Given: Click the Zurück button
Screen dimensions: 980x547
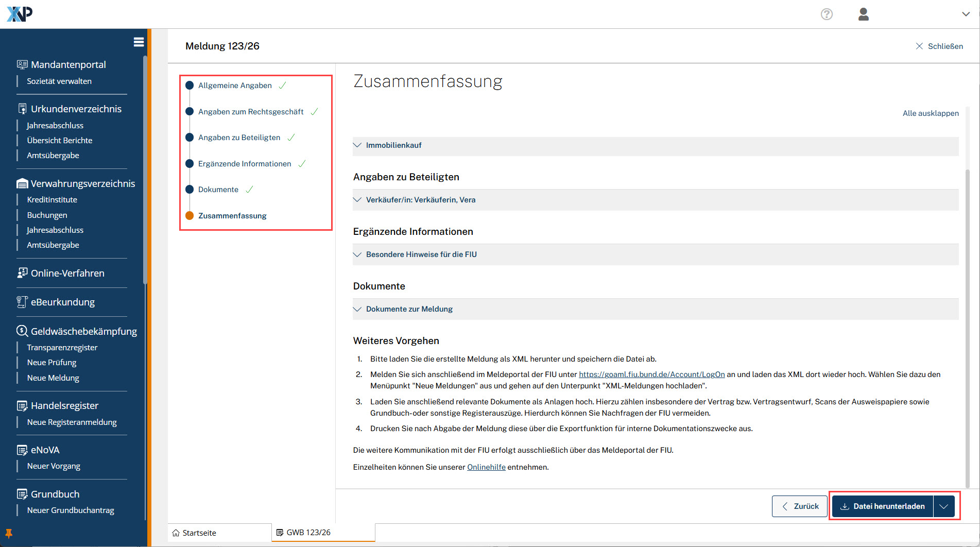Looking at the screenshot, I should point(800,506).
